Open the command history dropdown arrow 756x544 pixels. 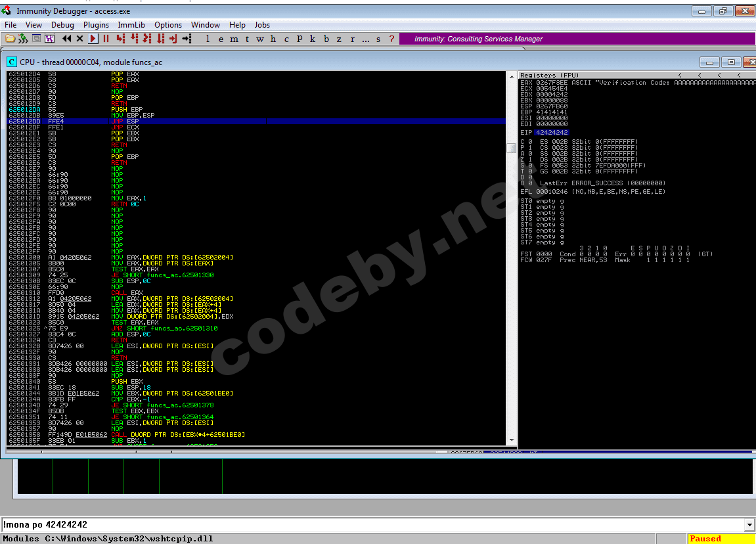(x=749, y=525)
